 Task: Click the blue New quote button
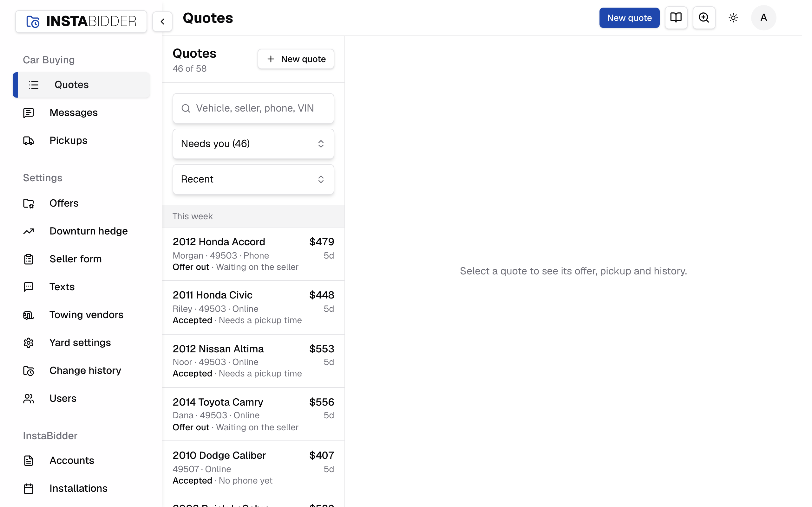[x=629, y=18]
